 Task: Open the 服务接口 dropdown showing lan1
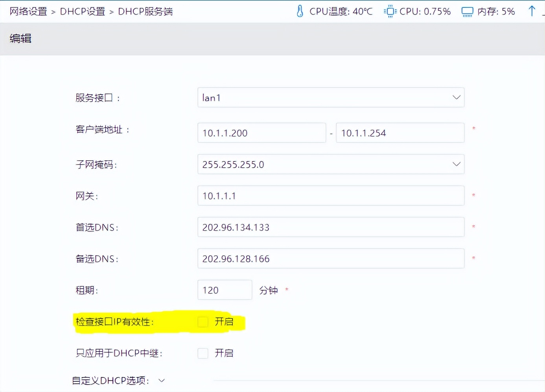(456, 97)
